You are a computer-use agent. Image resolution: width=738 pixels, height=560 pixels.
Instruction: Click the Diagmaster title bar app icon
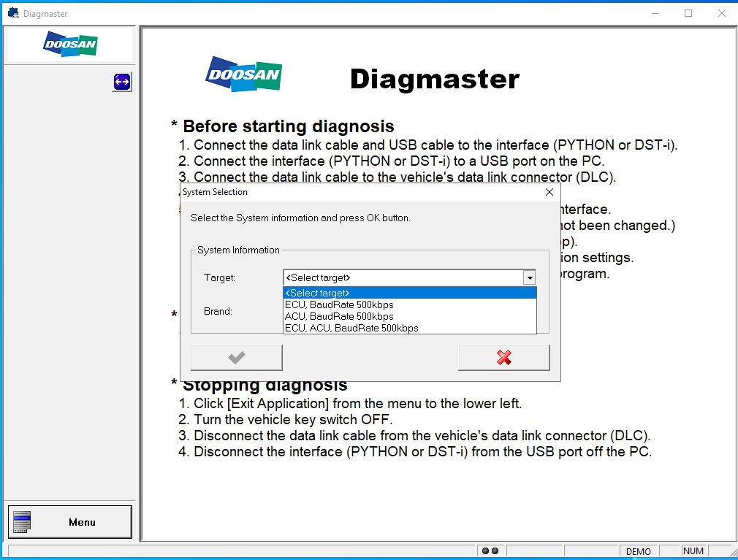[x=13, y=13]
